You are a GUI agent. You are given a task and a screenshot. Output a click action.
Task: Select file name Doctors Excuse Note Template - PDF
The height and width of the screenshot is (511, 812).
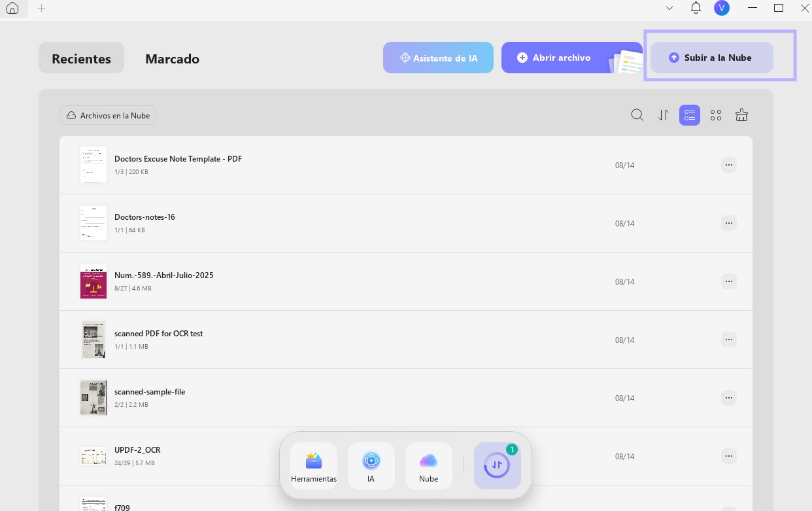178,159
